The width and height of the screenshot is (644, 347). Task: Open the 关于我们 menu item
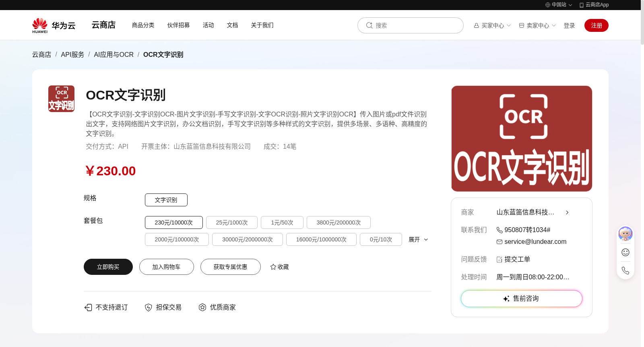[x=262, y=25]
